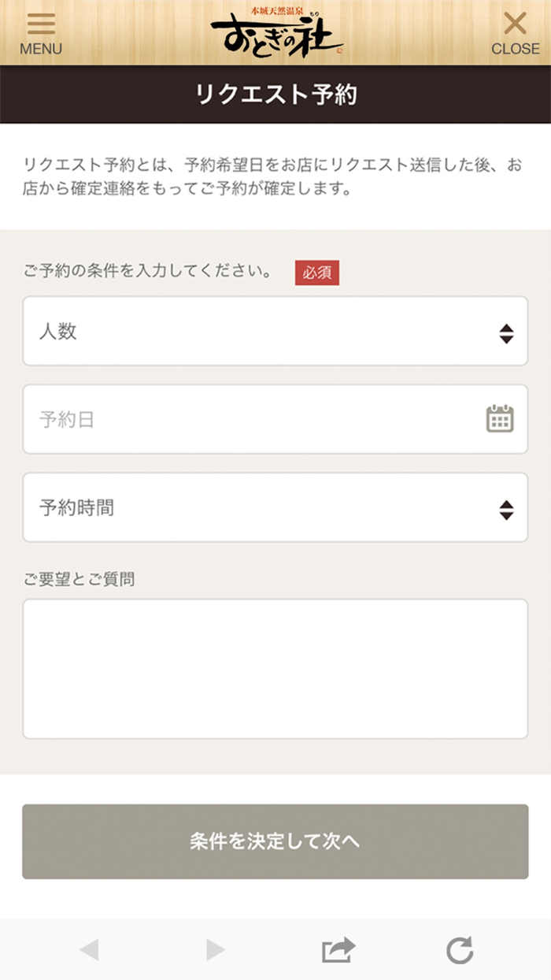Click the 予約日 date input field
Screen dimensions: 551x980
(236, 420)
